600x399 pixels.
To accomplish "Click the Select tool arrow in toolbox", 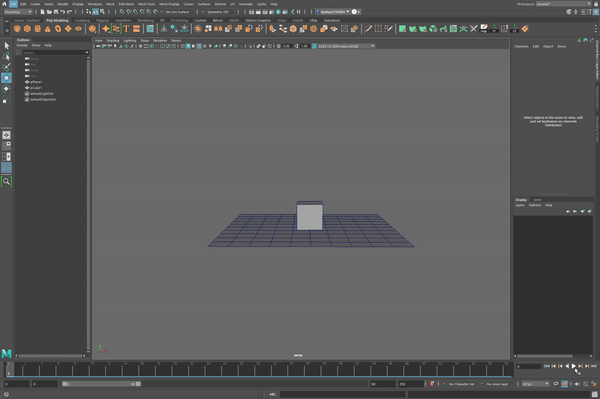I will 7,46.
